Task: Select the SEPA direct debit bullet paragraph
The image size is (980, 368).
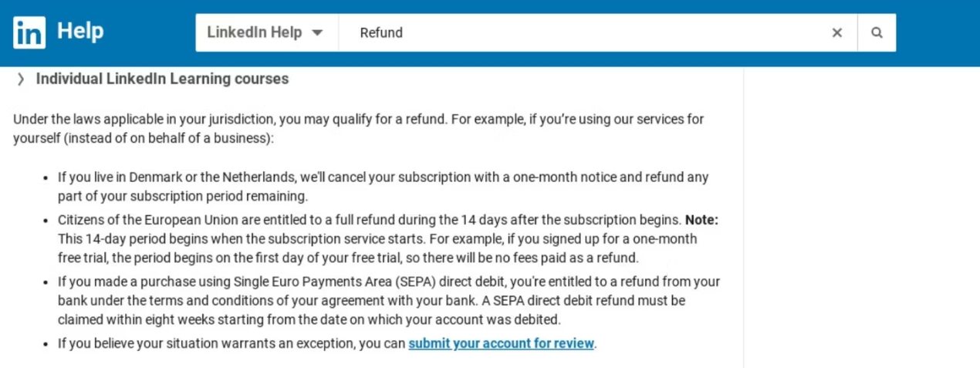Action: (389, 300)
